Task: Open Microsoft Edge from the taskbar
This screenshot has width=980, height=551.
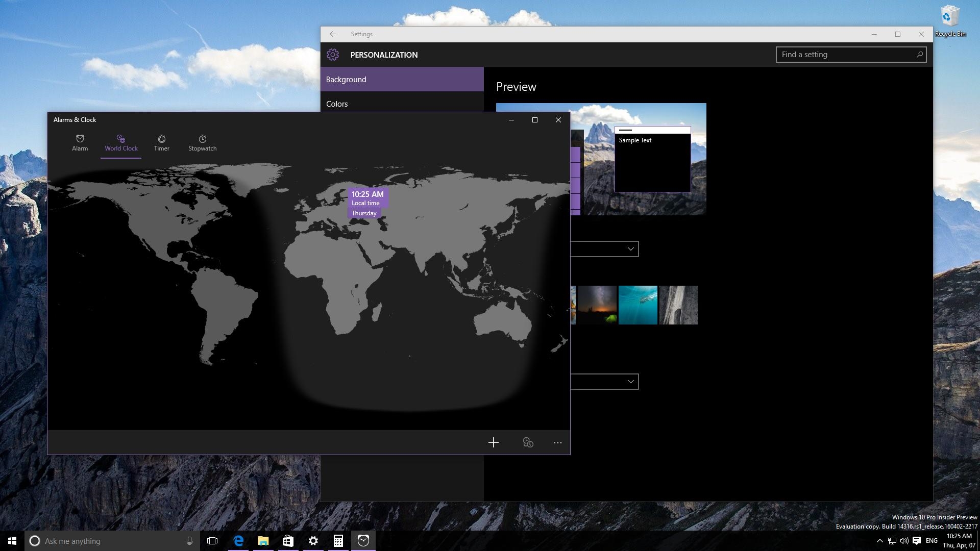Action: (238, 541)
